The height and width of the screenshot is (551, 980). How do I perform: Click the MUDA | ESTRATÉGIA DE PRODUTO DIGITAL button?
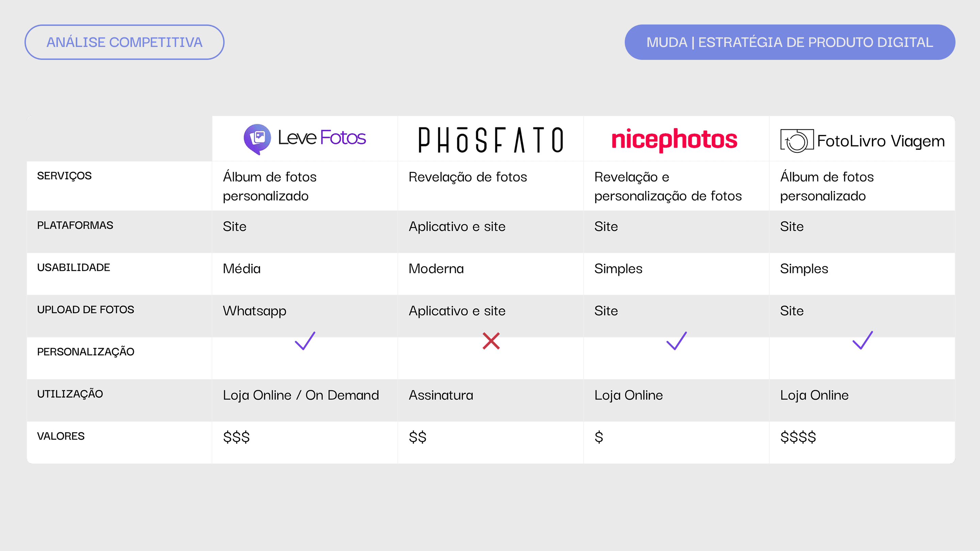tap(790, 42)
